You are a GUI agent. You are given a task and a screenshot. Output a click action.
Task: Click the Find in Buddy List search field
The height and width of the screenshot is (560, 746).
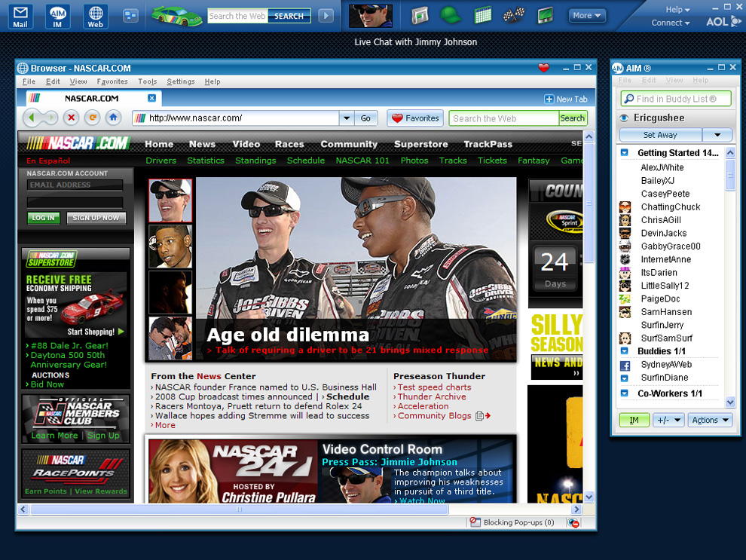(x=675, y=99)
